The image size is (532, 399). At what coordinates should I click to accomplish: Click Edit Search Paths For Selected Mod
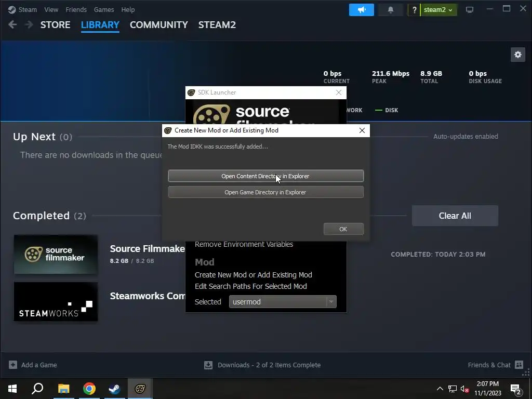coord(251,286)
